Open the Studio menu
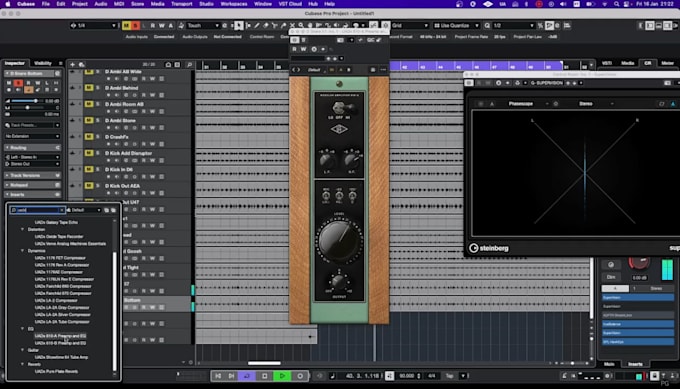This screenshot has height=389, width=680. [206, 4]
